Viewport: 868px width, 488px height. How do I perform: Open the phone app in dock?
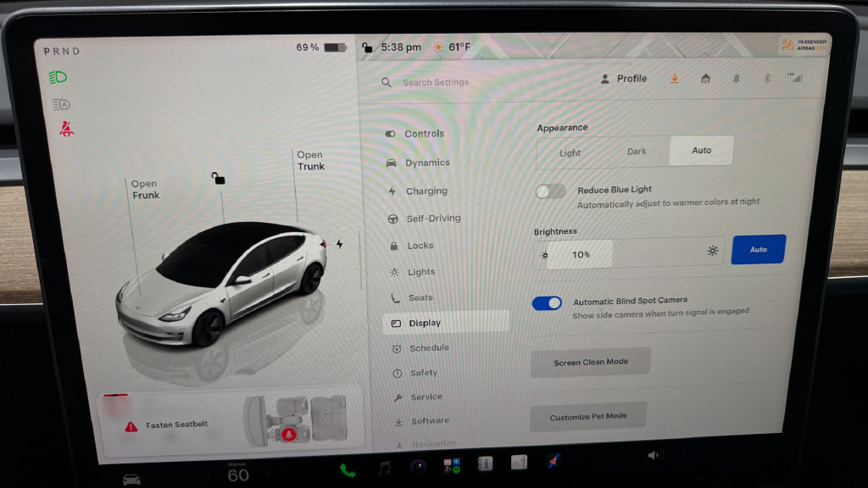347,470
